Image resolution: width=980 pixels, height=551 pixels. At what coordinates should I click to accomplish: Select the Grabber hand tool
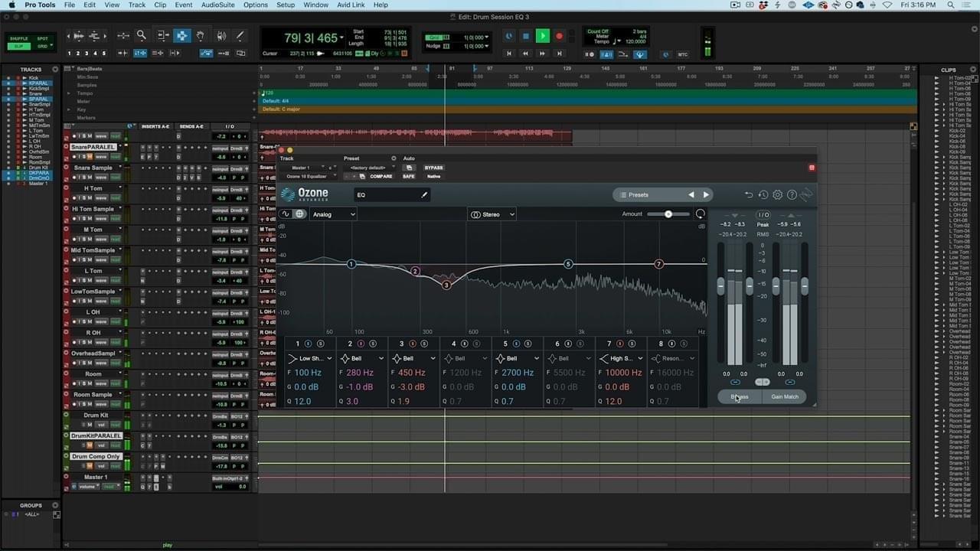pyautogui.click(x=201, y=35)
